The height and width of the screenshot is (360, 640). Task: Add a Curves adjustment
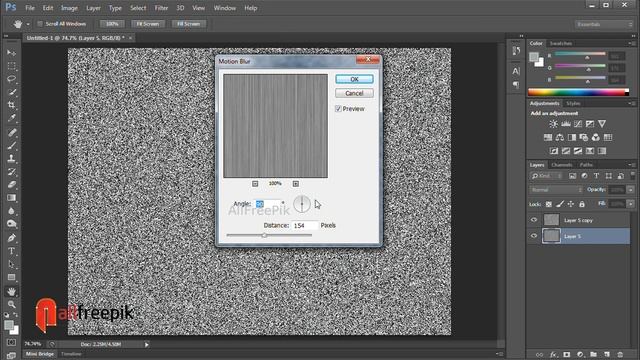(x=578, y=124)
